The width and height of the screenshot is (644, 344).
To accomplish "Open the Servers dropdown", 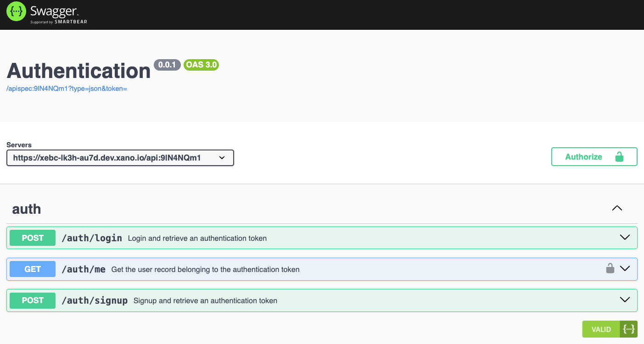I will (120, 158).
